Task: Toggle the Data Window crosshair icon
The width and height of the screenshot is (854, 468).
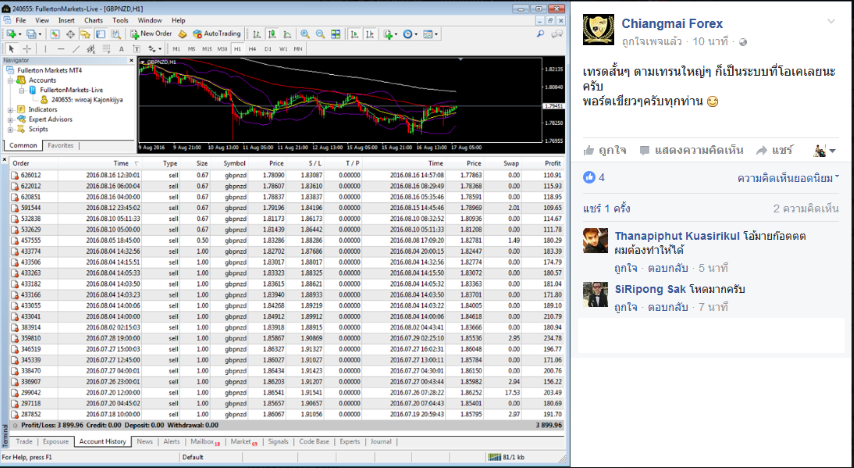Action: (70, 34)
